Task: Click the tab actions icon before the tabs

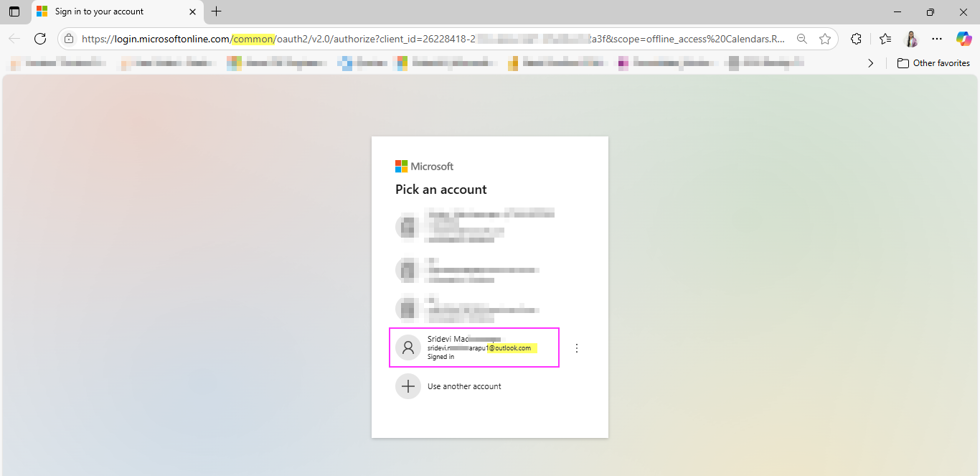Action: coord(14,11)
